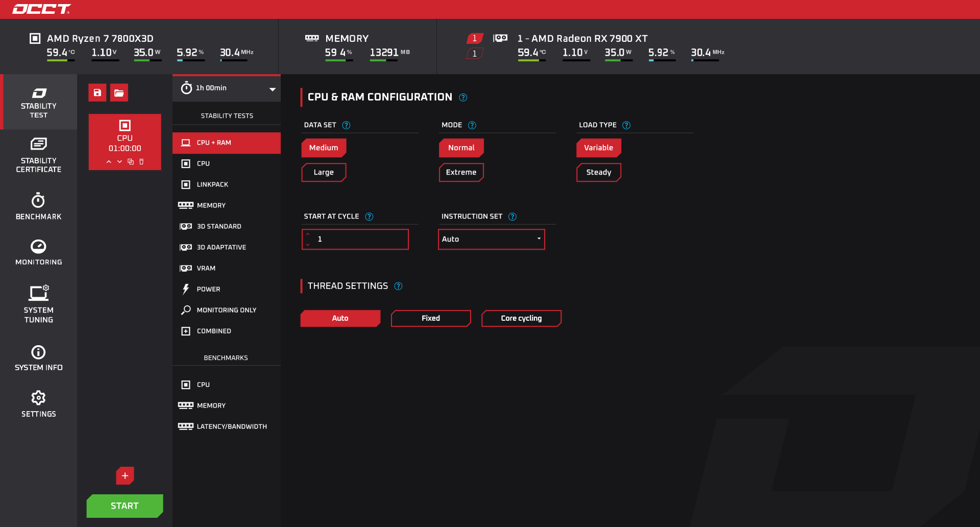Open OCCT Settings from the sidebar
The height and width of the screenshot is (527, 980).
coord(39,404)
